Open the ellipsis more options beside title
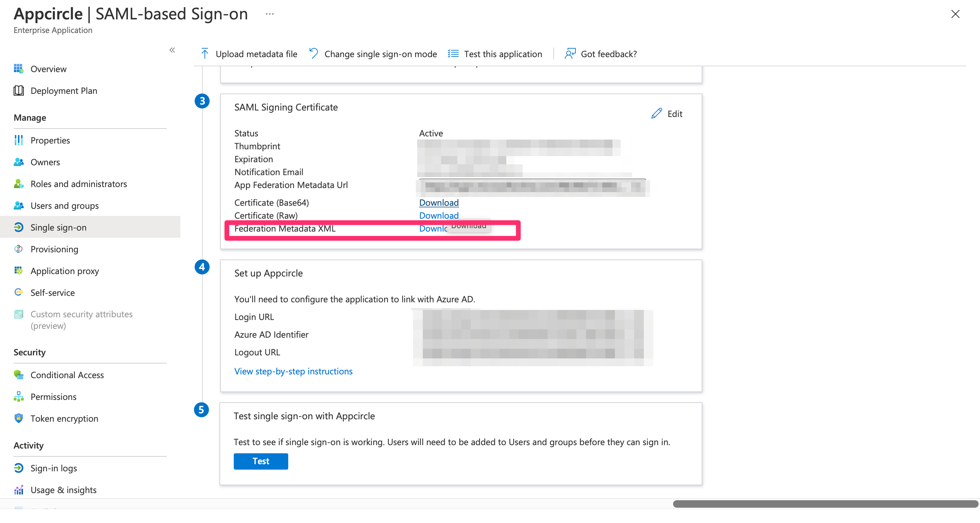Viewport: 980px width, 523px height. tap(270, 14)
